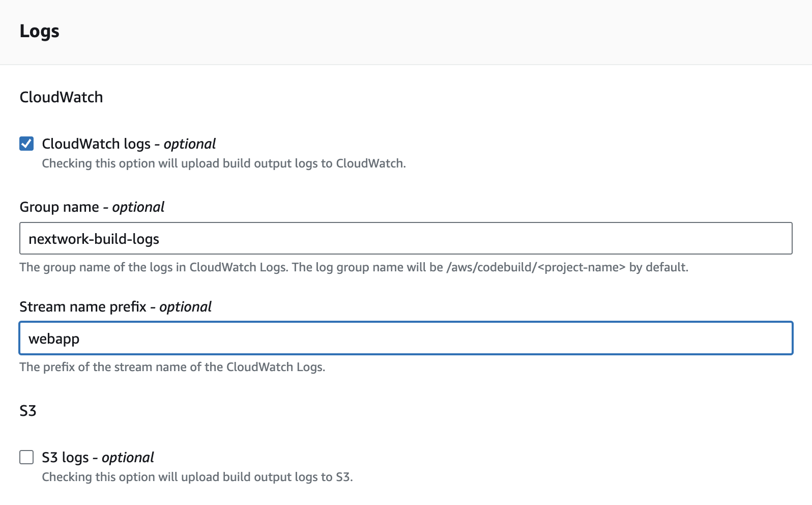The width and height of the screenshot is (812, 505).
Task: Click the italic 'optional' beside Group name
Action: pyautogui.click(x=138, y=207)
